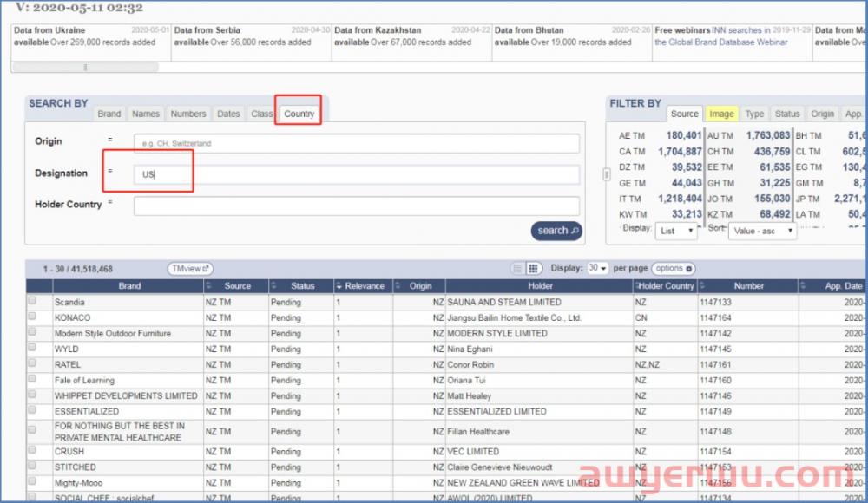The height and width of the screenshot is (503, 868).
Task: Select Fale of Learning row checkbox
Action: 32,379
